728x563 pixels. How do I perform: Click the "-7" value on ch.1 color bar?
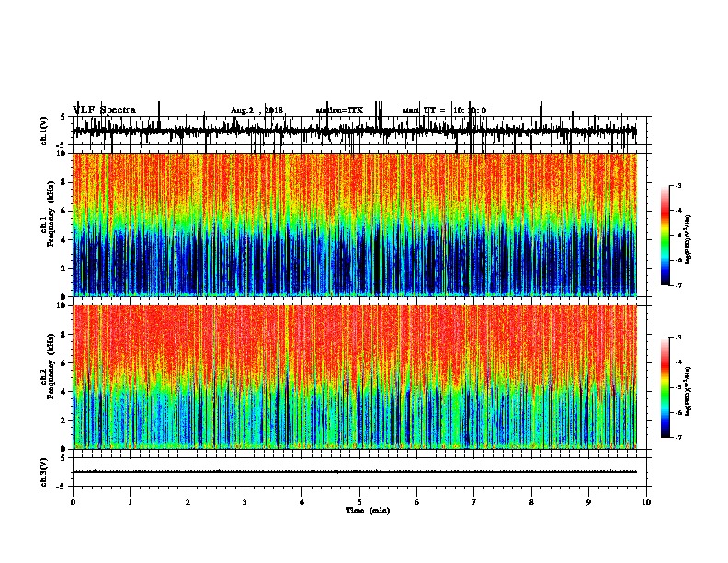pyautogui.click(x=678, y=285)
